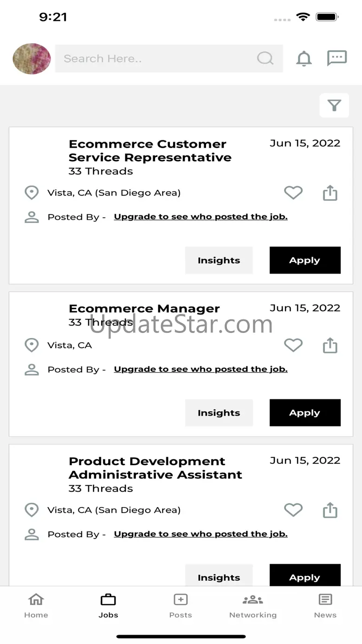Open the notifications bell
Viewport: 362px width, 644px height.
click(304, 59)
